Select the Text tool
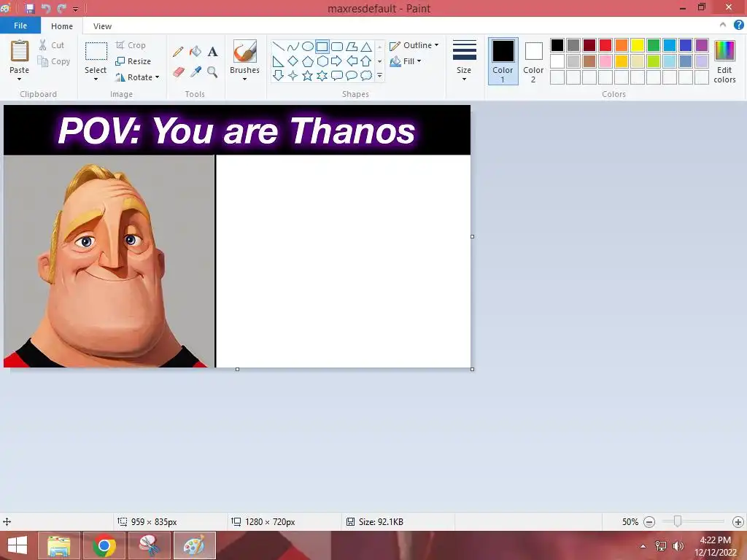 [212, 52]
